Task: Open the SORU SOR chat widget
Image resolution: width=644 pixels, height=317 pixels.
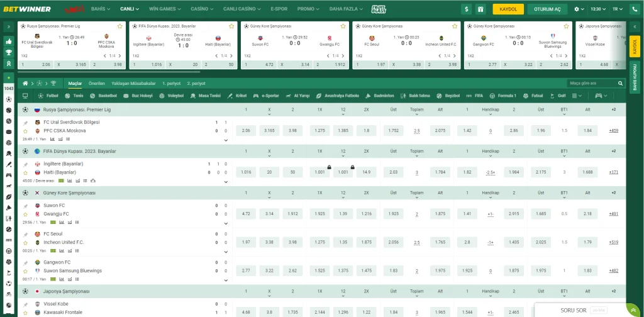Action: (580, 311)
